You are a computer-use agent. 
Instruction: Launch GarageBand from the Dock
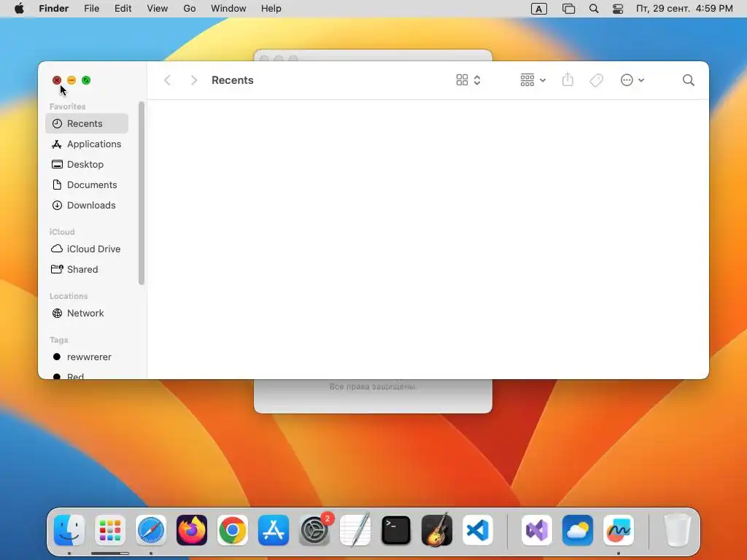pyautogui.click(x=437, y=530)
